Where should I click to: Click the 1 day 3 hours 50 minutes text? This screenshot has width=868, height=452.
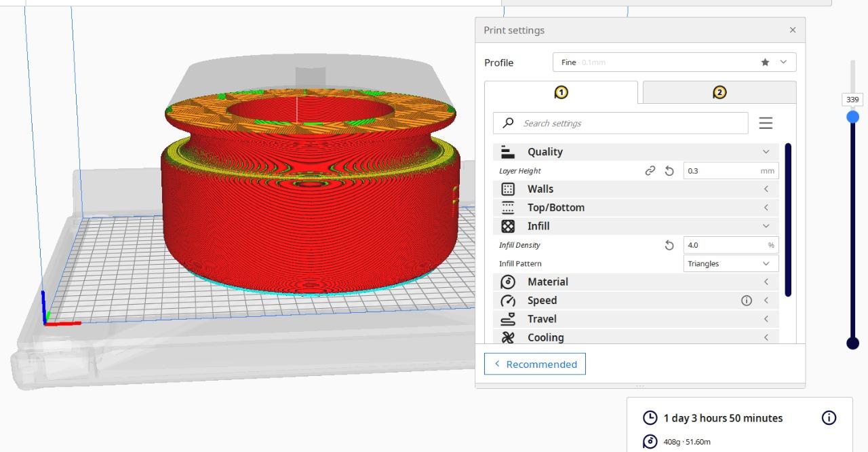click(723, 418)
